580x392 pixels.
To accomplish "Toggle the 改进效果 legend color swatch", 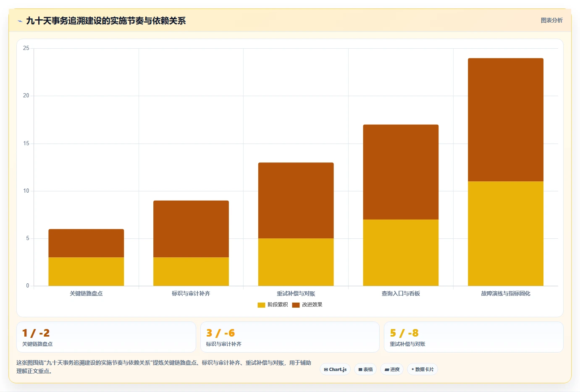I will tap(296, 305).
